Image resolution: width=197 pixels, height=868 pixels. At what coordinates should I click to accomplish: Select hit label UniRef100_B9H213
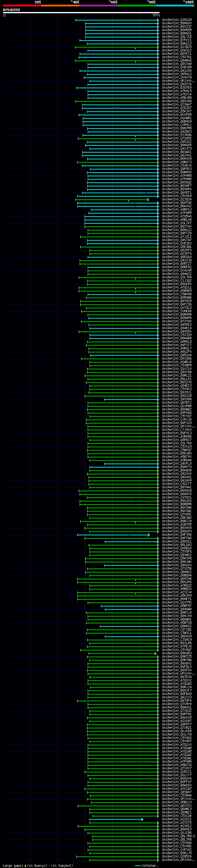177,43
